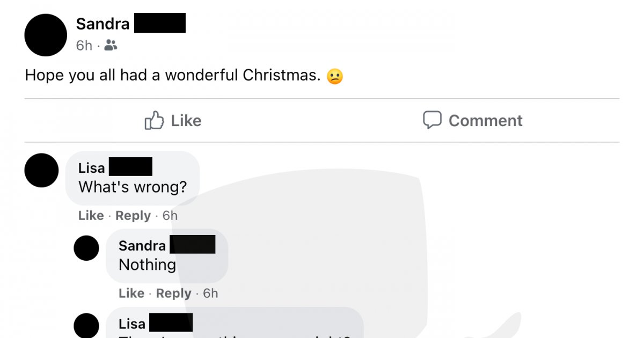This screenshot has height=338, width=644.
Task: Click Sandra's avatar next to "Nothing" reply
Action: pyautogui.click(x=86, y=248)
